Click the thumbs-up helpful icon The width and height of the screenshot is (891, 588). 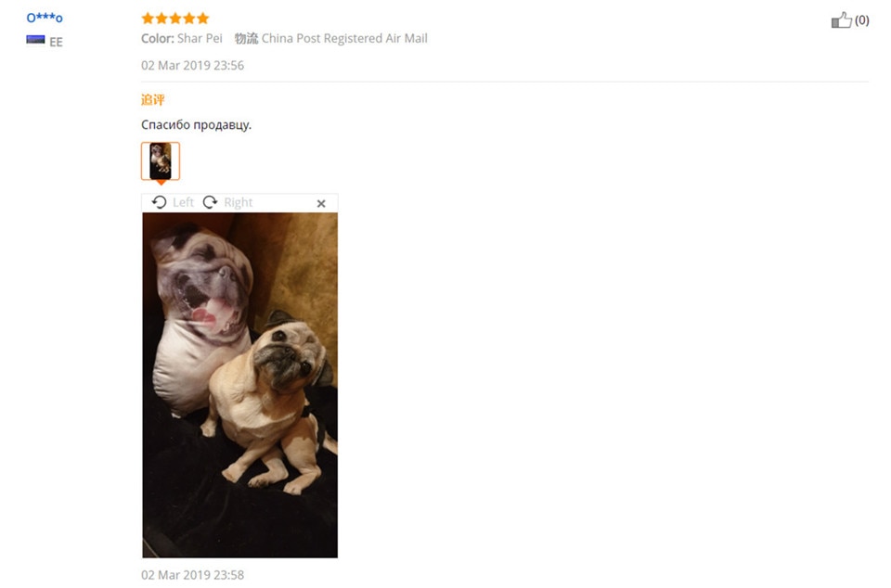842,20
